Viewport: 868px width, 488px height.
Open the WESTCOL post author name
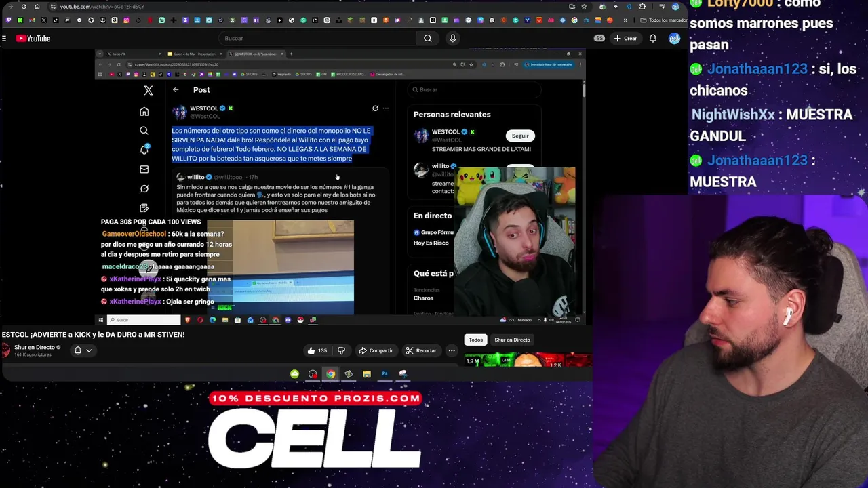204,108
